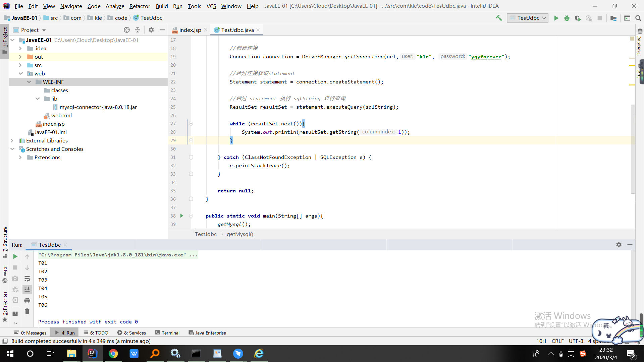644x362 pixels.
Task: Toggle the Structure side tab
Action: (5, 242)
